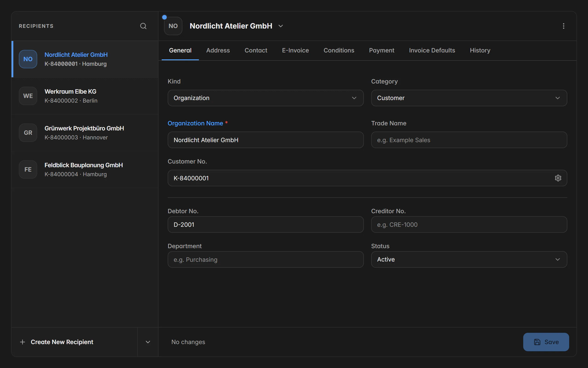Viewport: 588px width, 368px height.
Task: Focus the Organization Name input field
Action: [265, 140]
